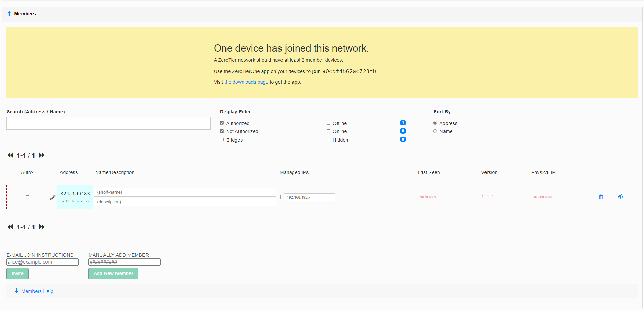Go to previous page with top rewind arrows

pos(10,155)
